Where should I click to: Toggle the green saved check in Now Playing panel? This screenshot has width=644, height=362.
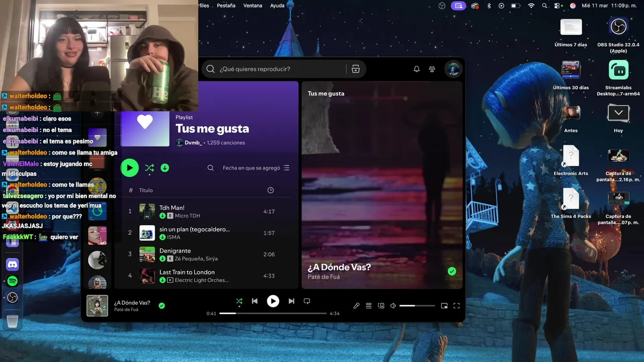pyautogui.click(x=452, y=271)
